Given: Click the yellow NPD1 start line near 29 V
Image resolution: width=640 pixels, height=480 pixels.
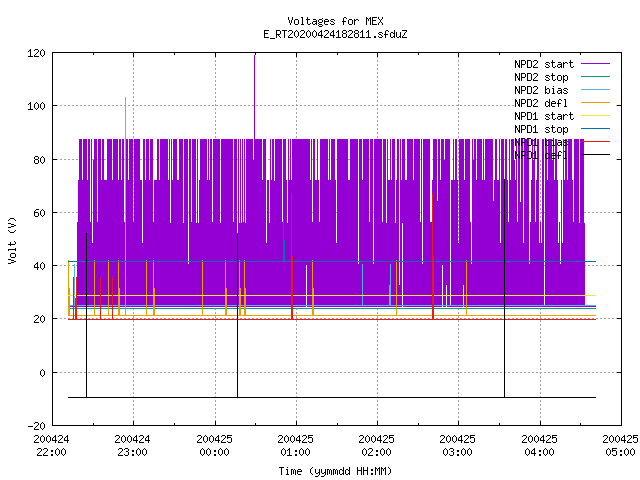Looking at the screenshot, I should 332,295.
